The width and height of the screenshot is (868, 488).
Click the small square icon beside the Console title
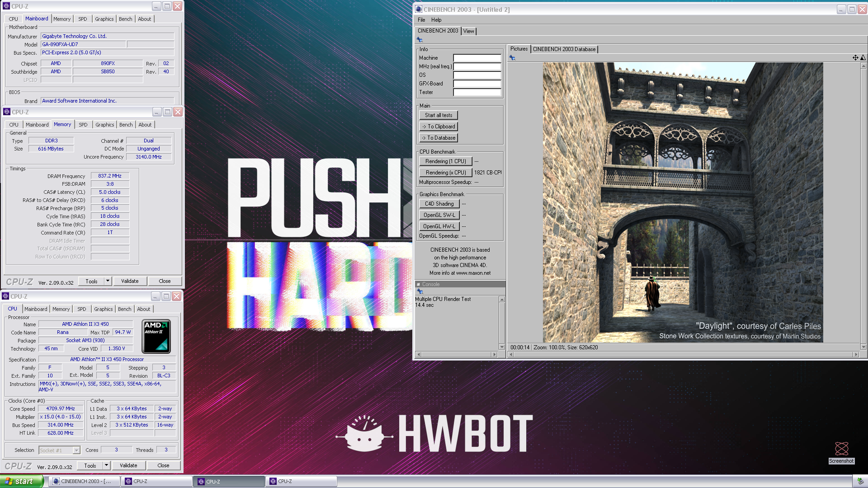(x=418, y=284)
